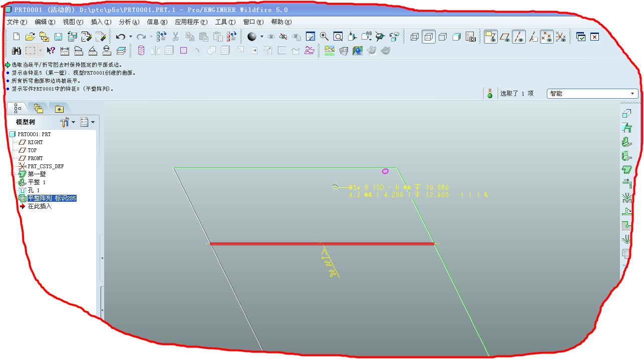Click the globe map render icon

(x=358, y=51)
